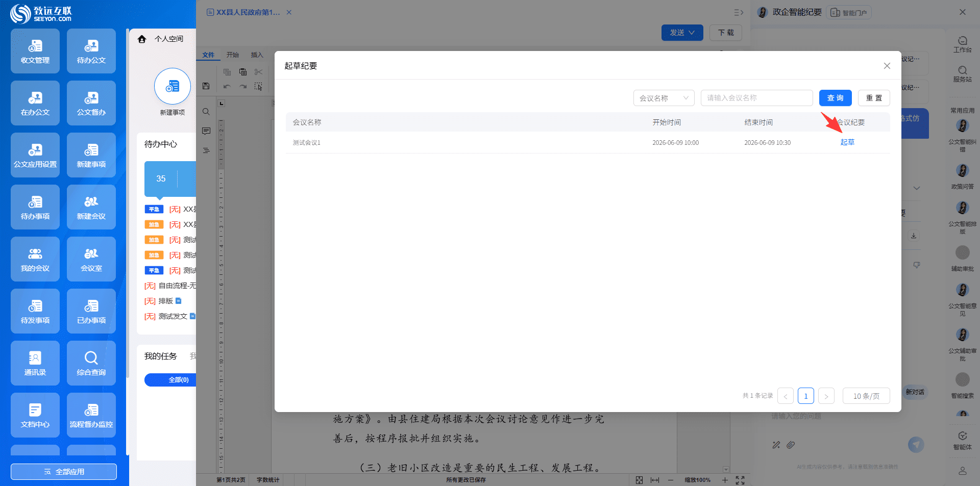Click the paste icon in editor toolbar
This screenshot has height=486, width=980.
[x=243, y=72]
